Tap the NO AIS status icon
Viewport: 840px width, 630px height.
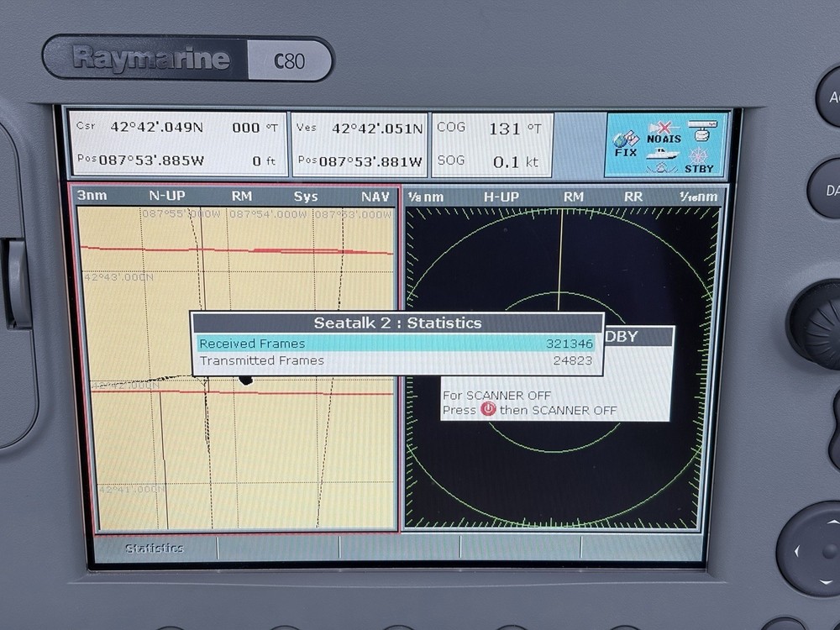664,133
